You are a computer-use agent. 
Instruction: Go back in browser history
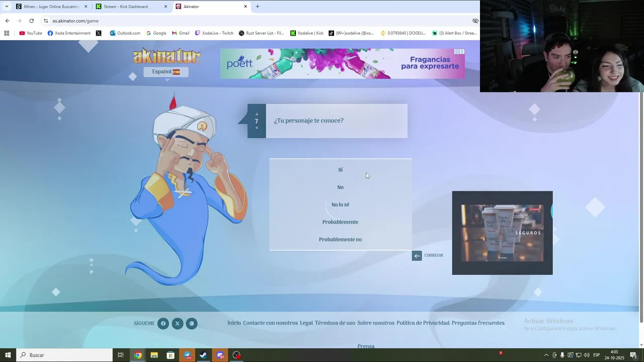click(7, 21)
